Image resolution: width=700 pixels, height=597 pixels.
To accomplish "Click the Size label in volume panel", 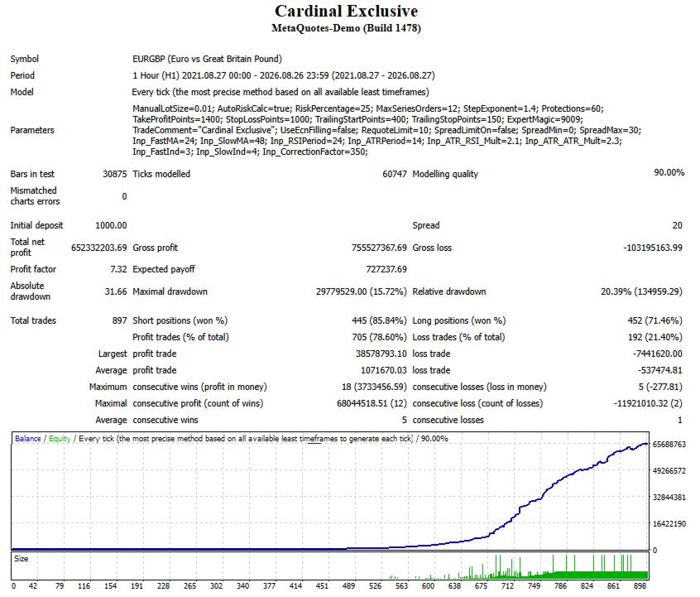I will click(x=21, y=559).
